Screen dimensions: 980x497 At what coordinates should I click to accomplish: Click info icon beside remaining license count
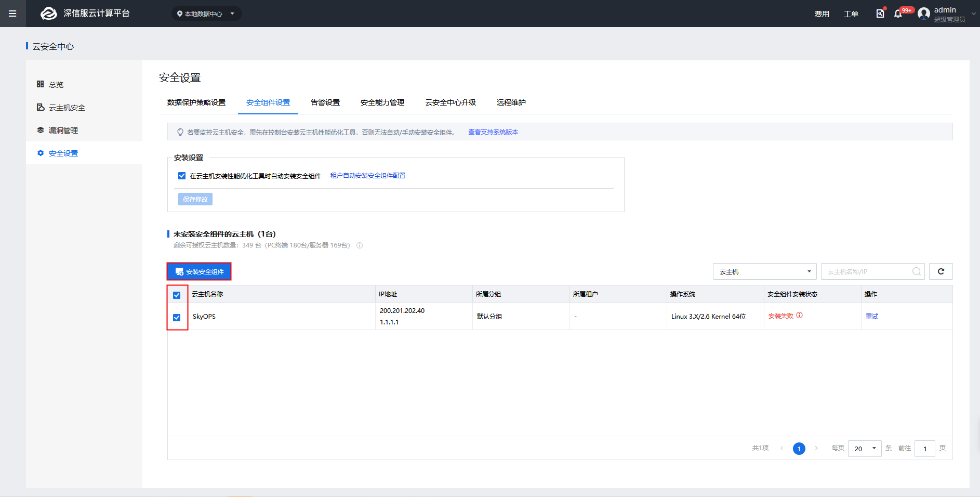click(x=360, y=245)
